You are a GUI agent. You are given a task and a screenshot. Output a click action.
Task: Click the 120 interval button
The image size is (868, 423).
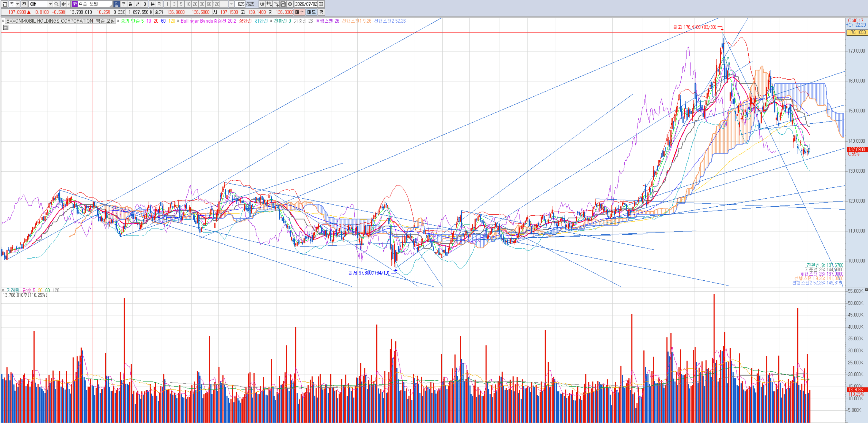[216, 4]
